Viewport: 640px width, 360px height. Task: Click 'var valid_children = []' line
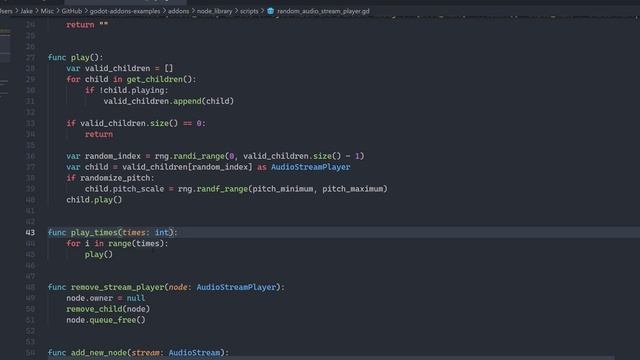click(x=120, y=68)
